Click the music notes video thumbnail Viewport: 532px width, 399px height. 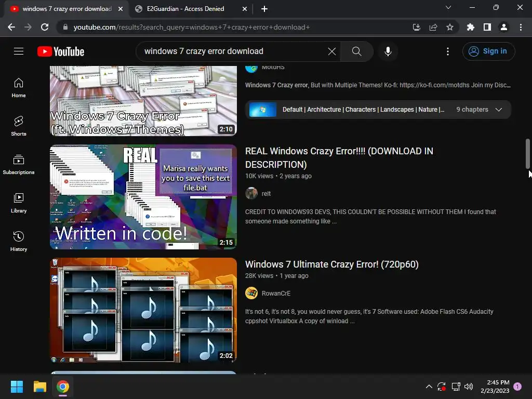point(143,310)
